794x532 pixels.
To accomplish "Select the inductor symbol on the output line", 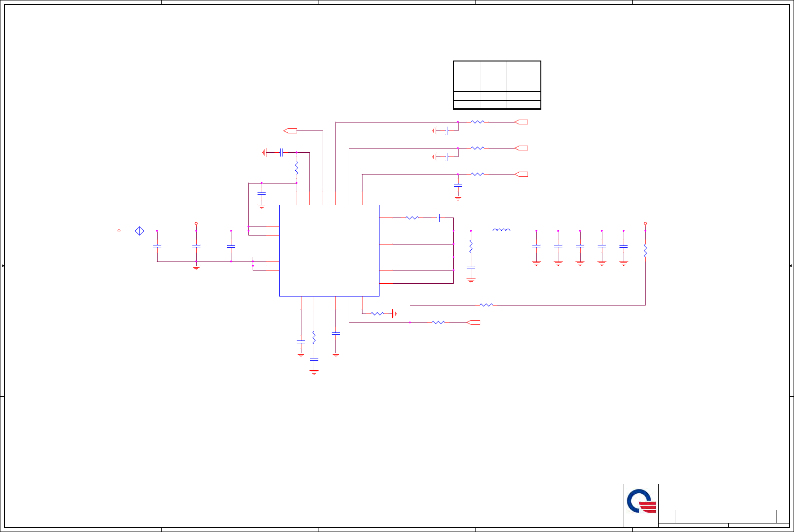I will (x=502, y=230).
